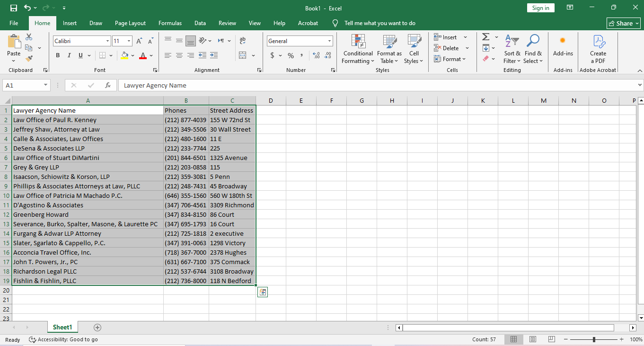
Task: Click the Sign in button
Action: coord(540,8)
